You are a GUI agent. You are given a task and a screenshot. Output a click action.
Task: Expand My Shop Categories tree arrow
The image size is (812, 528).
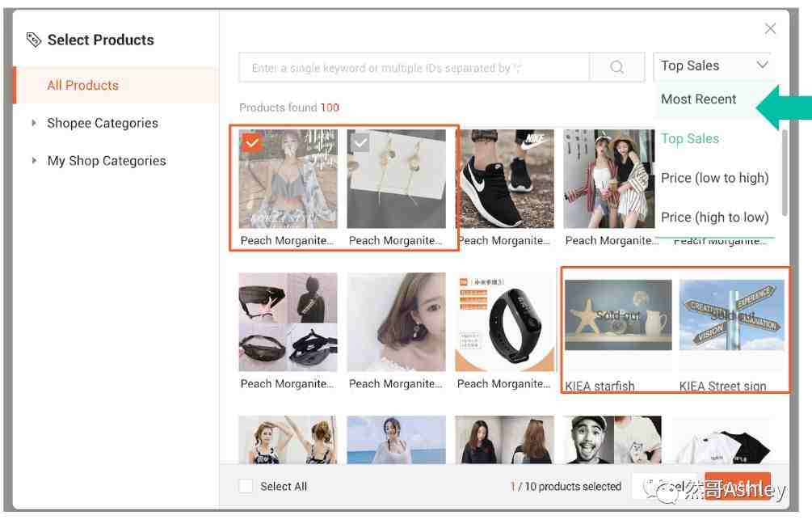click(x=34, y=161)
